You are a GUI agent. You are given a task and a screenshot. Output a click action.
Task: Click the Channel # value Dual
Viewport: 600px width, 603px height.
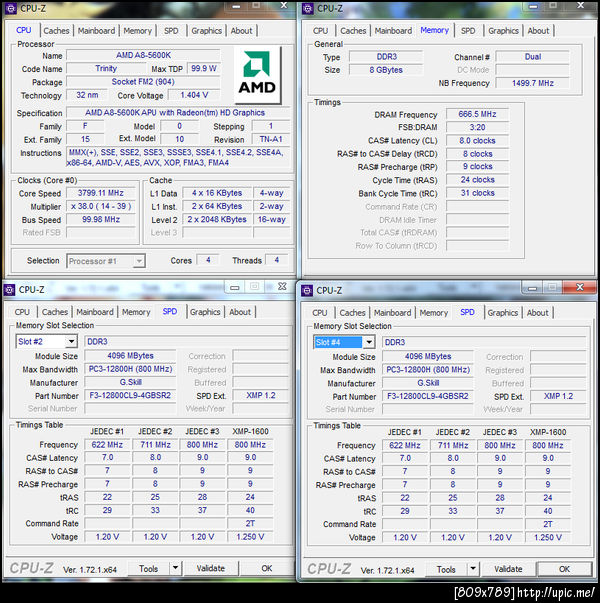(x=533, y=57)
